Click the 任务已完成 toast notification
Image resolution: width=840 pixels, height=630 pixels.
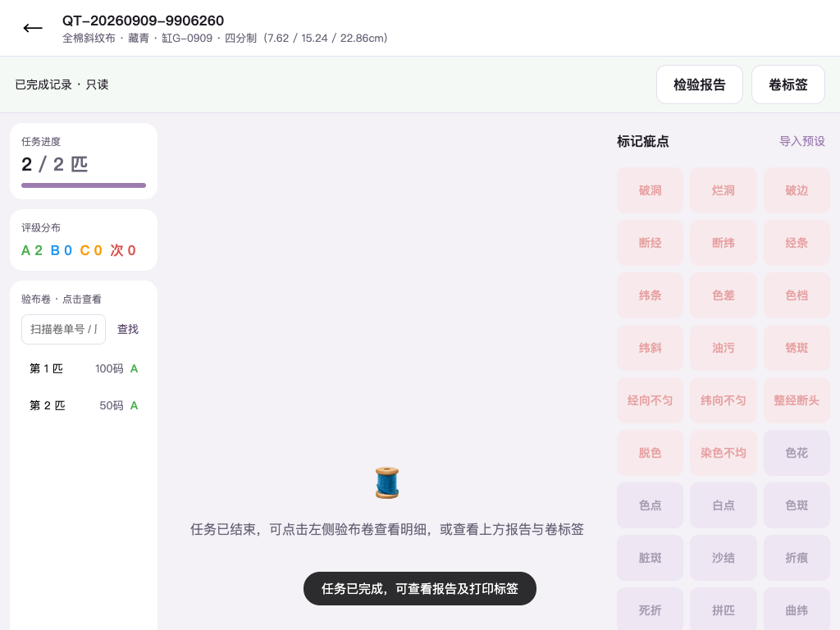pyautogui.click(x=419, y=589)
